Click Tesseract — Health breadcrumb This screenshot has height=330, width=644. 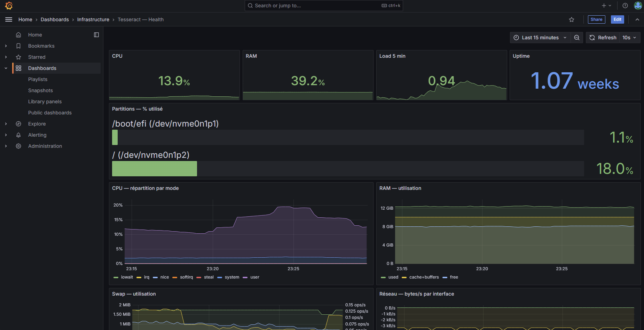pyautogui.click(x=141, y=19)
